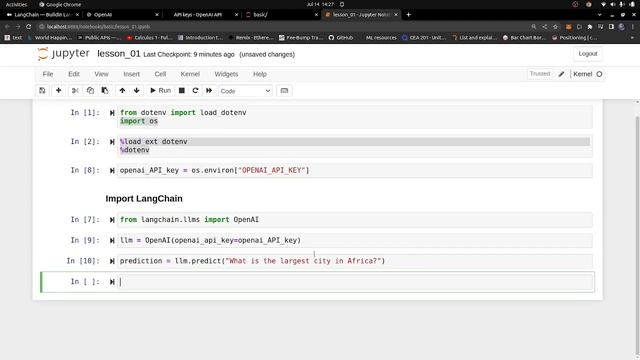This screenshot has width=640, height=360.
Task: Click the kernel idle circle indicator
Action: coord(599,74)
